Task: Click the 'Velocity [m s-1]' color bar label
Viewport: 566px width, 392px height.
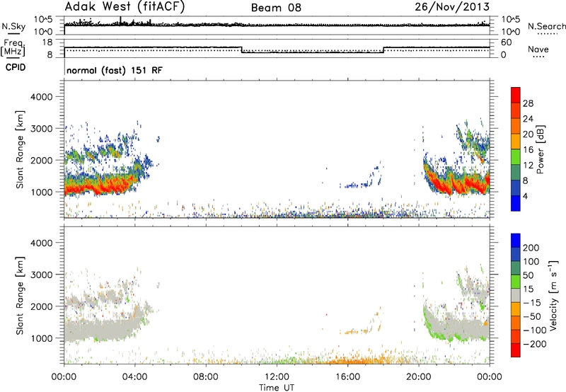Action: 553,295
